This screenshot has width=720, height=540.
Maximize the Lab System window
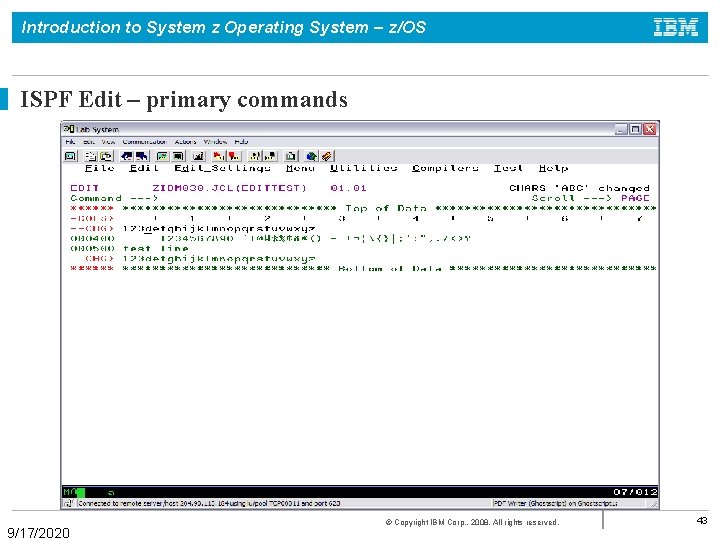pyautogui.click(x=635, y=129)
